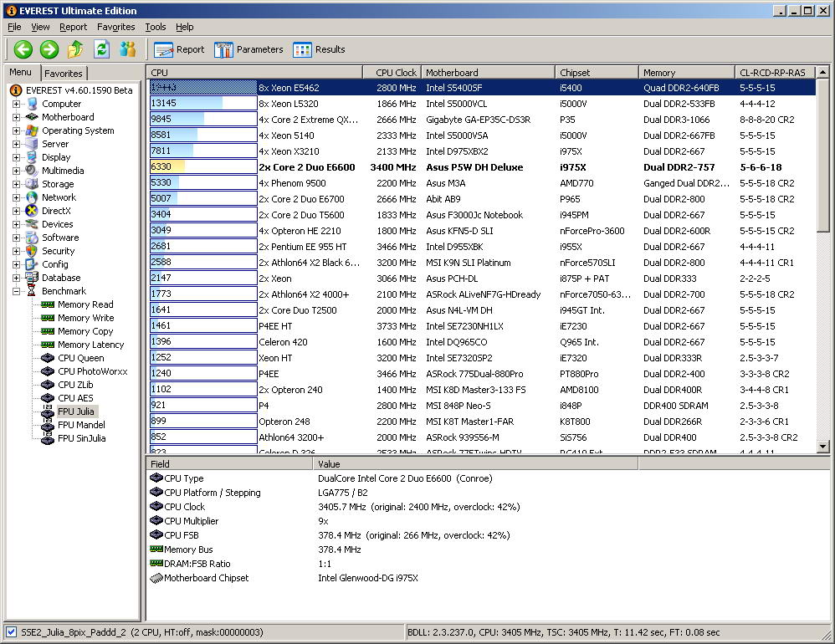Open the Report menu
Viewport: 835px width, 644px height.
[x=73, y=27]
